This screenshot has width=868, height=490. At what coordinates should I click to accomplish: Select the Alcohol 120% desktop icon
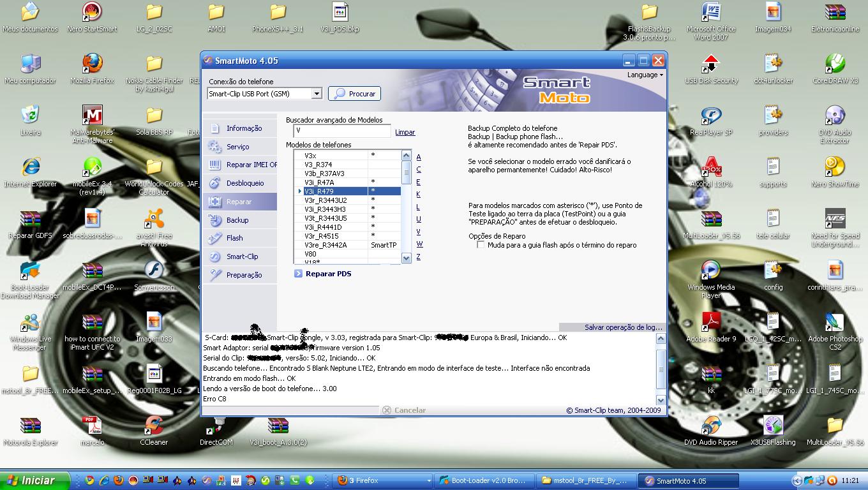[711, 173]
